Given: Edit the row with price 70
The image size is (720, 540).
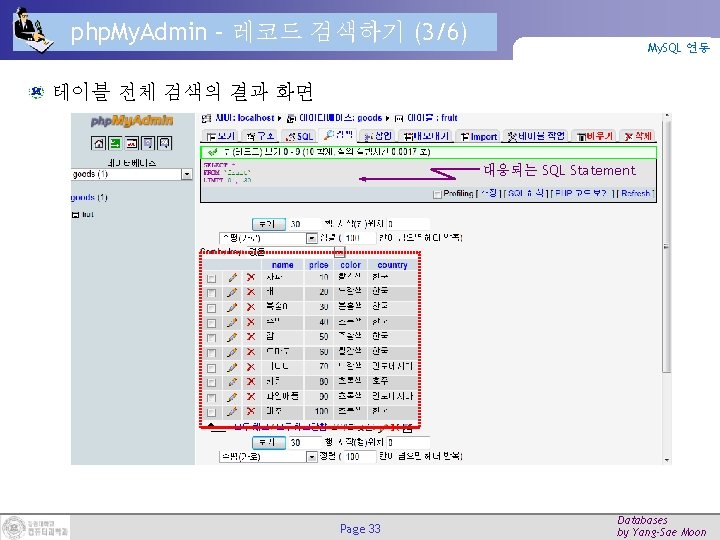Looking at the screenshot, I should click(232, 367).
